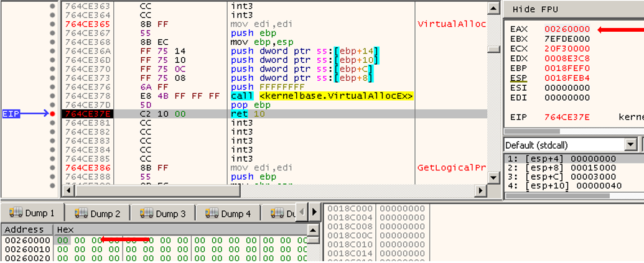Select the GetLogicalPr comment label
This screenshot has height=263, width=644.
451,167
